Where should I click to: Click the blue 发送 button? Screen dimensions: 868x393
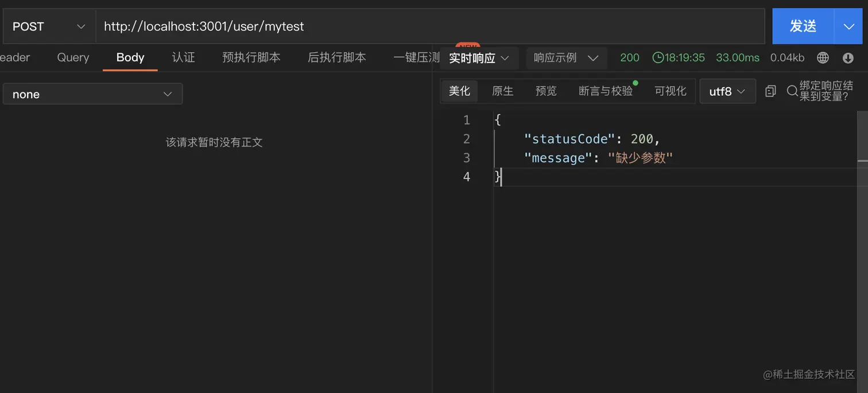[803, 26]
